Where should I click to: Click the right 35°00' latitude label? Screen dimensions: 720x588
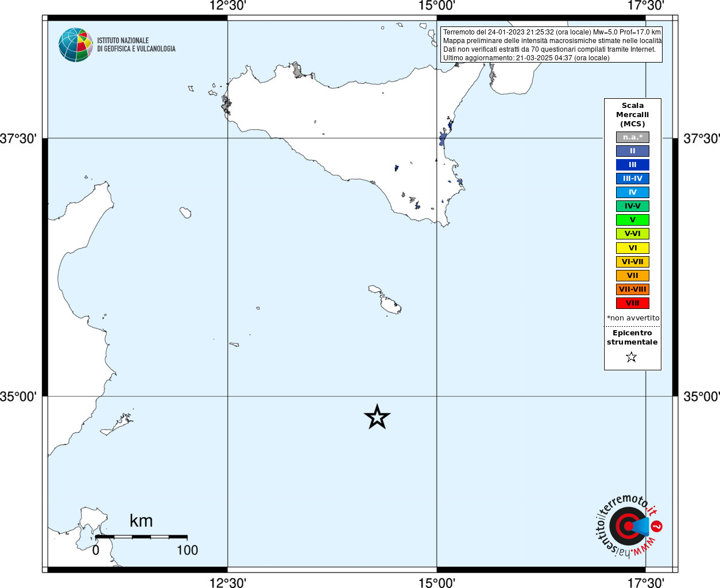tap(702, 397)
